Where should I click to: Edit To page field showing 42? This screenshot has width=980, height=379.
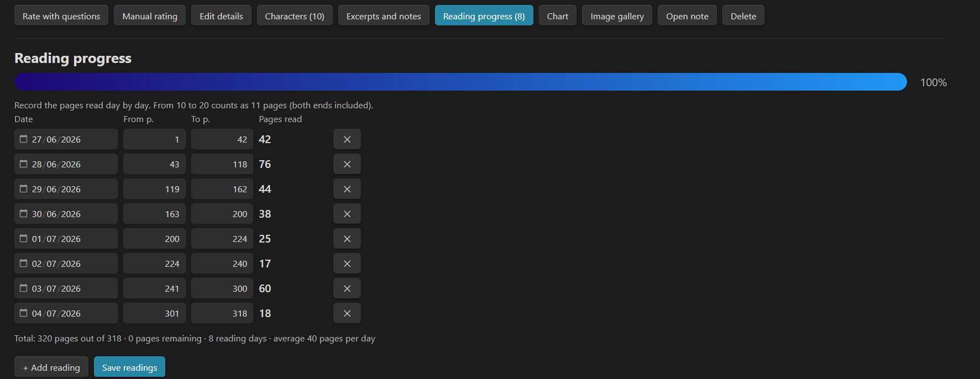point(222,139)
